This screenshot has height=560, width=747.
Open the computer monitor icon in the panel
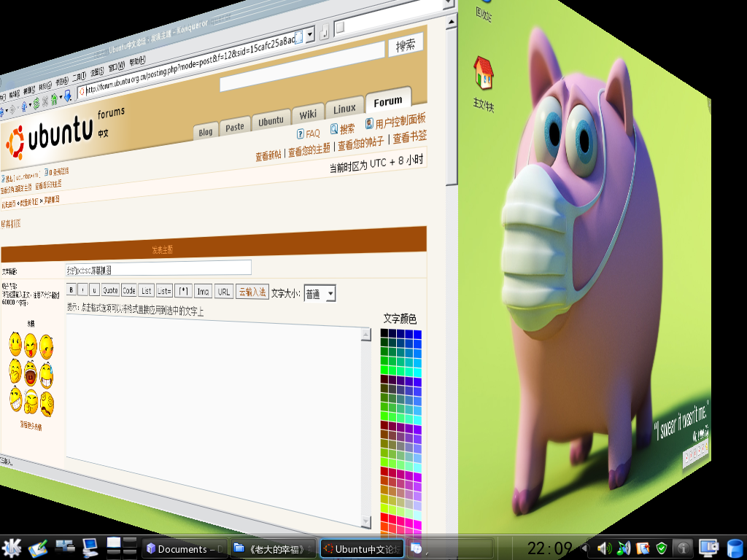coord(90,548)
